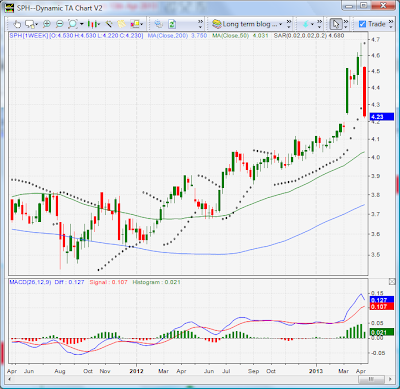Click the right scroll arrow of time axis
The width and height of the screenshot is (400, 389).
click(390, 379)
